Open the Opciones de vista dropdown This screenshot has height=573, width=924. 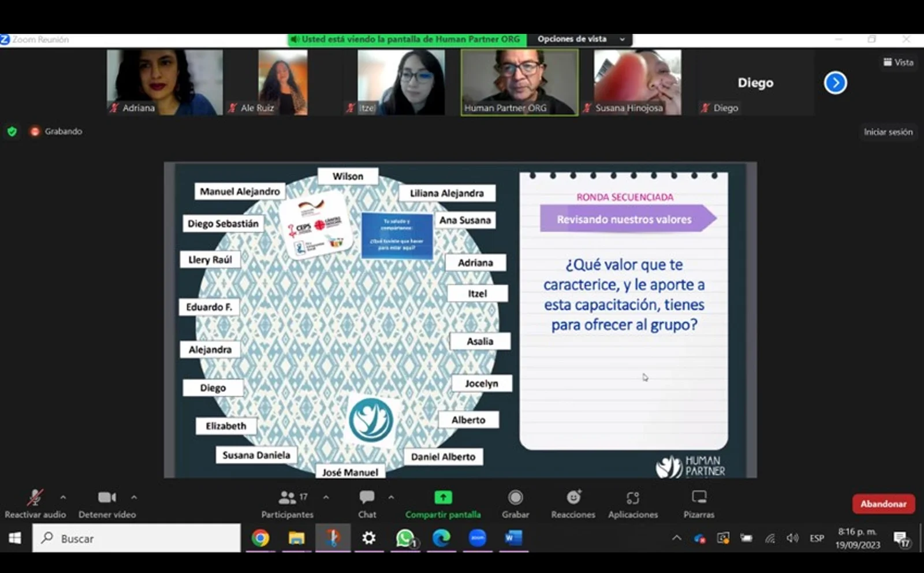tap(580, 39)
